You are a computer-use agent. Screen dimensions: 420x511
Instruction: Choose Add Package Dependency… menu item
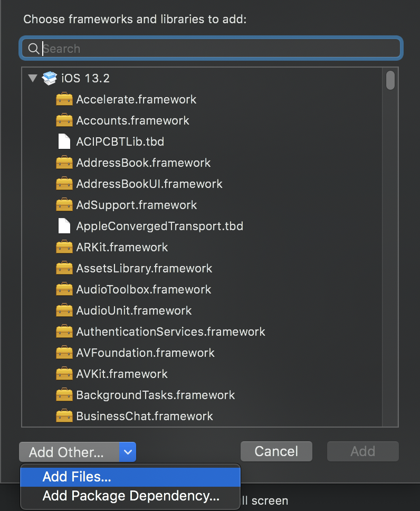coord(130,496)
